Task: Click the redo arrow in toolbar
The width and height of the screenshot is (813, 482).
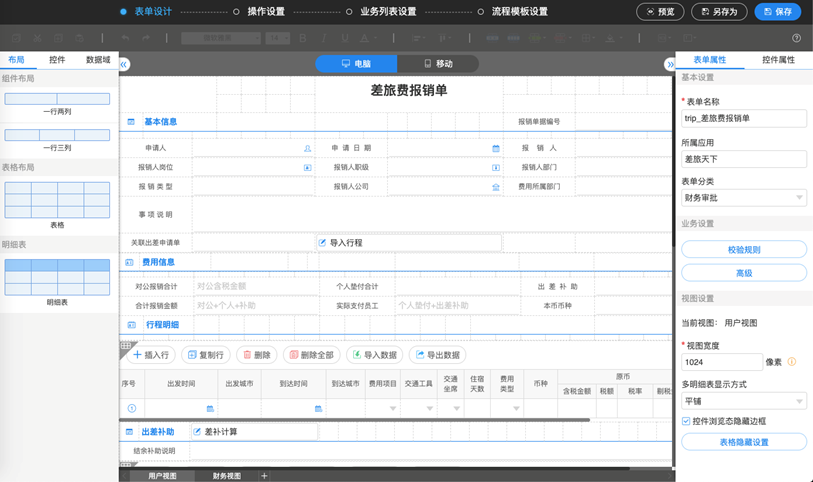Action: tap(146, 38)
